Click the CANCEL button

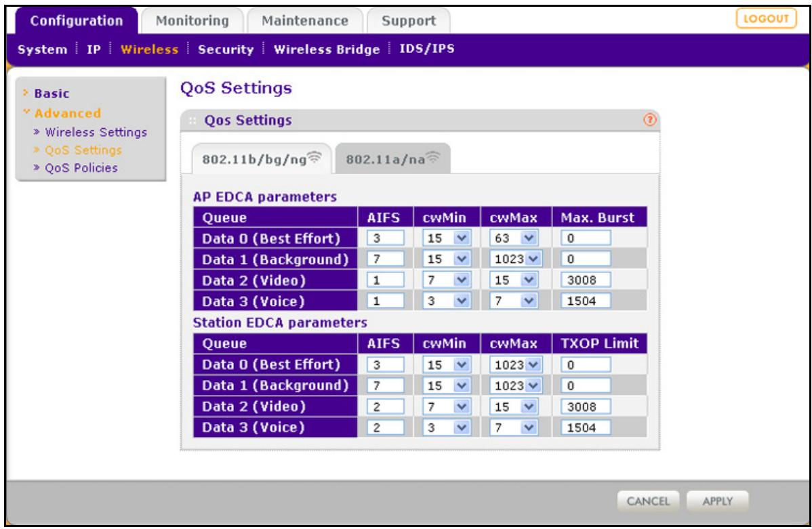coord(648,501)
